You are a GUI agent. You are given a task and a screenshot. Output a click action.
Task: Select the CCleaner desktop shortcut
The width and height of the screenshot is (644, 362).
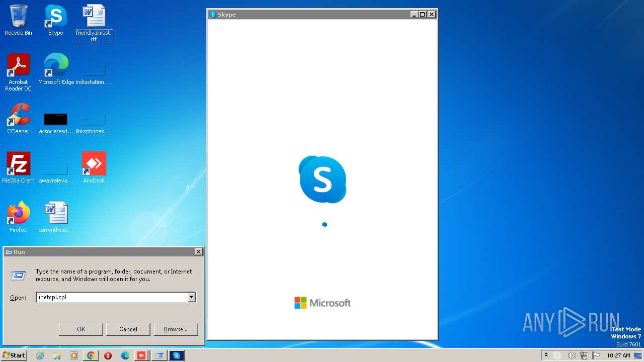point(18,119)
